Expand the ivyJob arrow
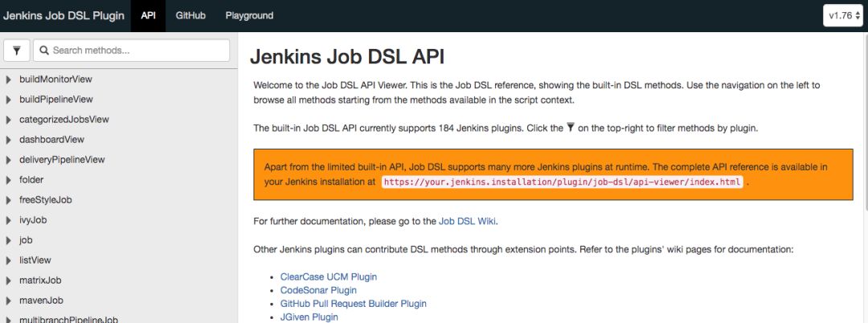 (x=8, y=220)
